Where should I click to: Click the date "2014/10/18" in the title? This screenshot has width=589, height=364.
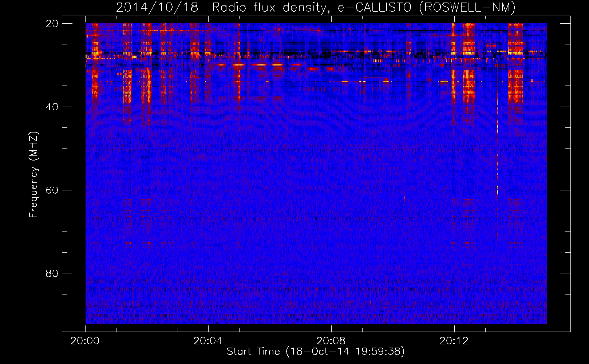pyautogui.click(x=157, y=7)
